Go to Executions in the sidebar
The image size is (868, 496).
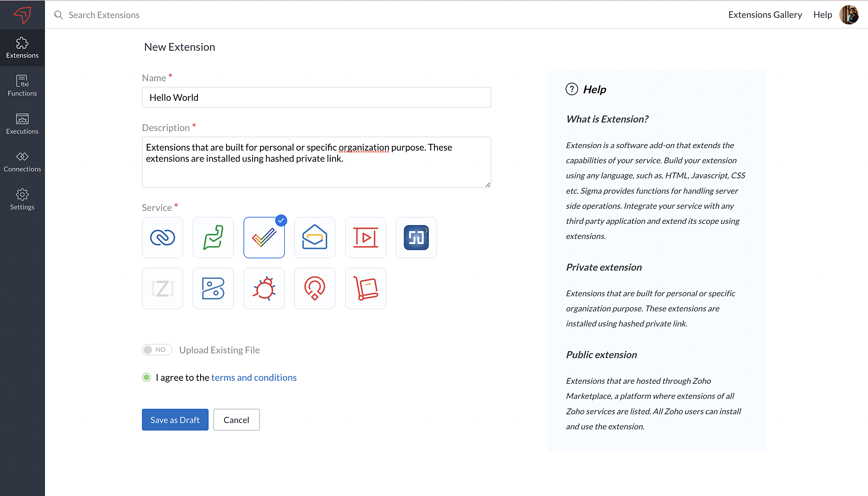point(22,124)
